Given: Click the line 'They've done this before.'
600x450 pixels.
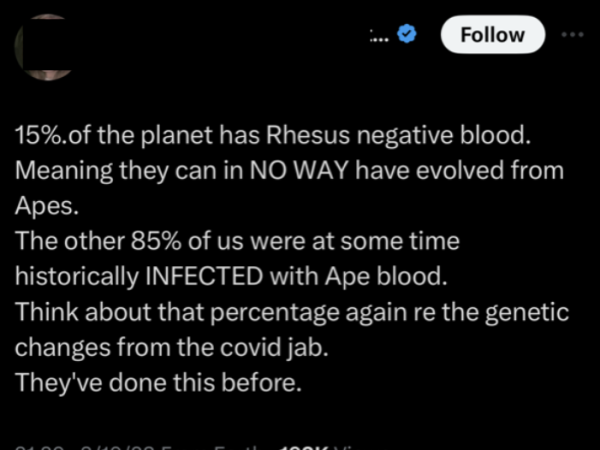Looking at the screenshot, I should 158,382.
